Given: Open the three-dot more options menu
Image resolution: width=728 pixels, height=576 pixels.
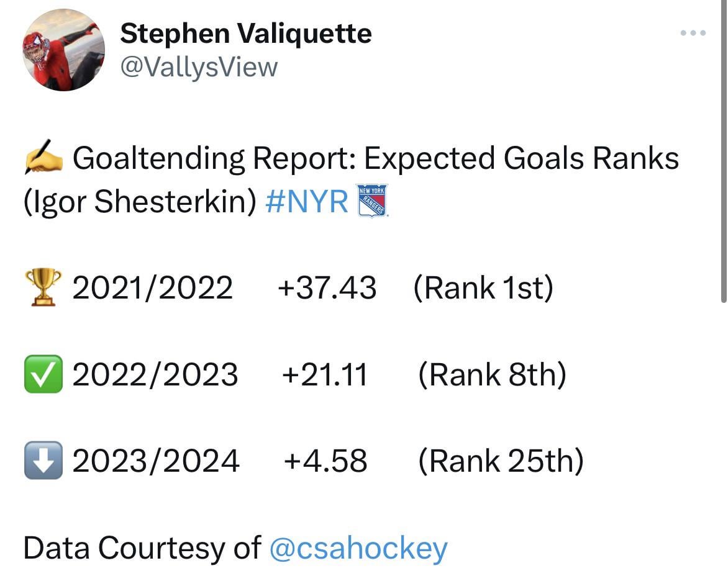Looking at the screenshot, I should click(693, 33).
